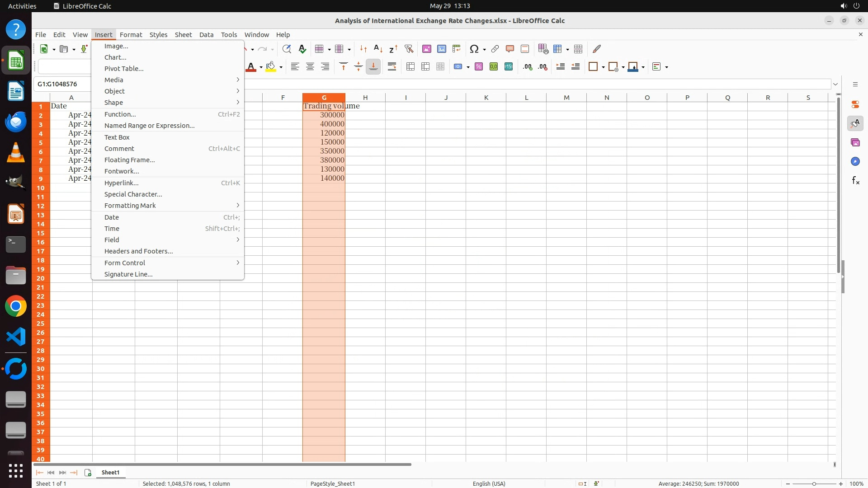Expand the formula bar chevron
The image size is (868, 488).
(835, 84)
